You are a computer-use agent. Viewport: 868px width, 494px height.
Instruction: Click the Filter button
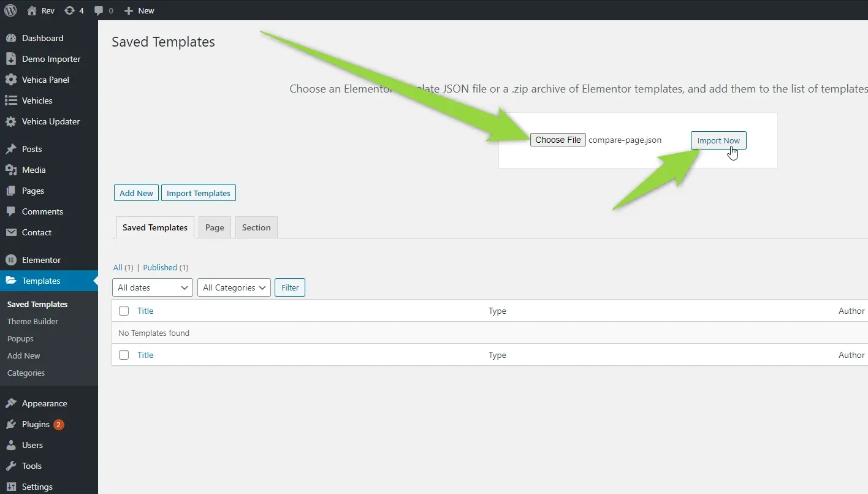click(x=290, y=287)
